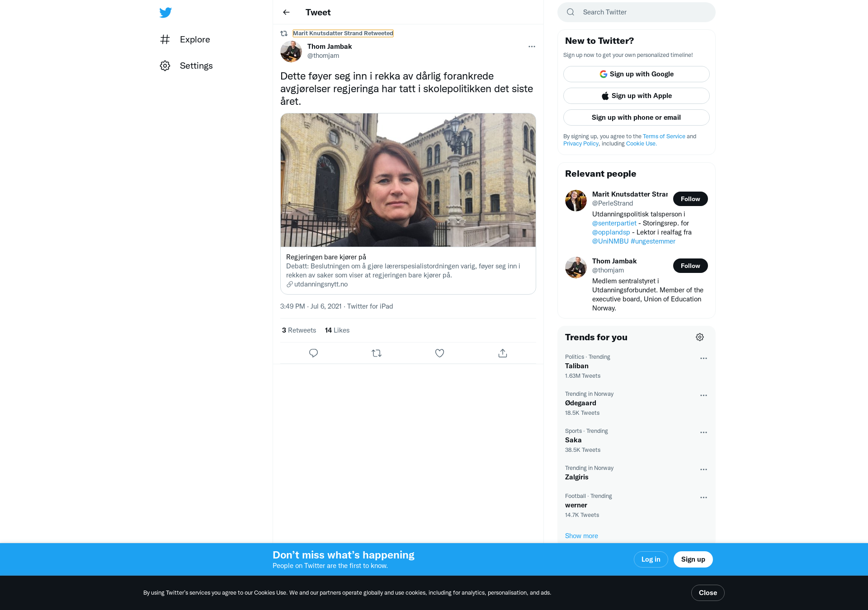Sign up with Apple

(637, 96)
